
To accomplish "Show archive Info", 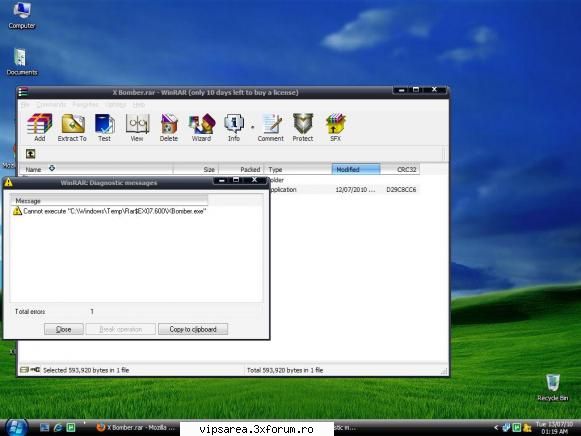I will pyautogui.click(x=234, y=127).
